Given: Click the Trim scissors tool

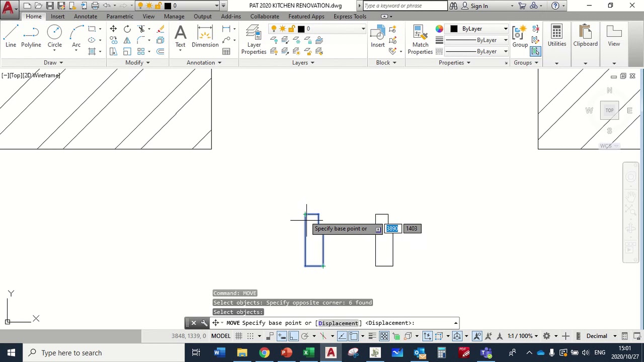Looking at the screenshot, I should pyautogui.click(x=141, y=29).
